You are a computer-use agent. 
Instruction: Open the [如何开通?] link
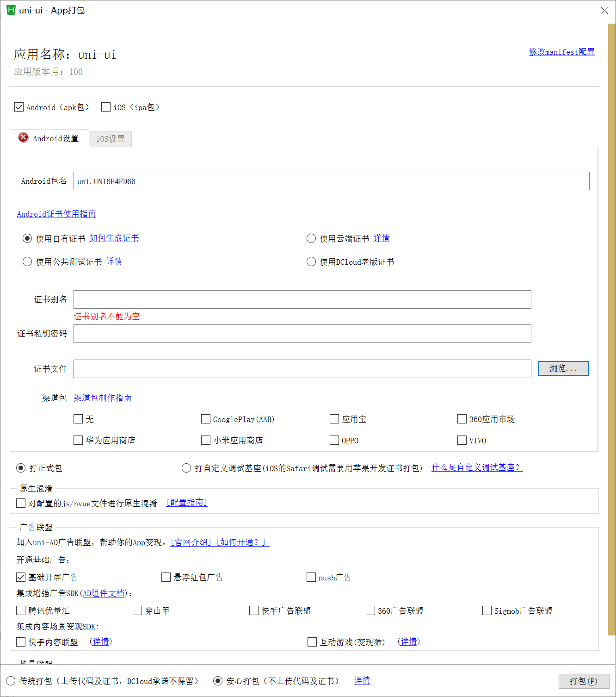coord(242,542)
